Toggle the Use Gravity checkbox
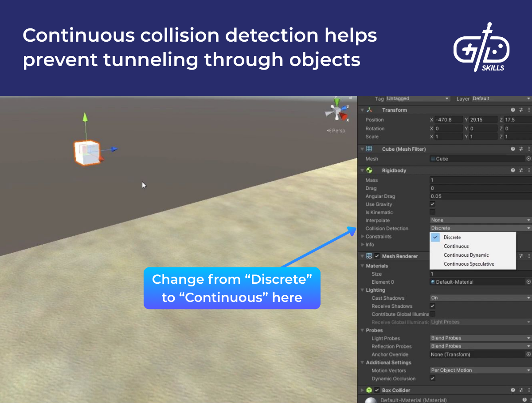532x403 pixels. pyautogui.click(x=431, y=204)
